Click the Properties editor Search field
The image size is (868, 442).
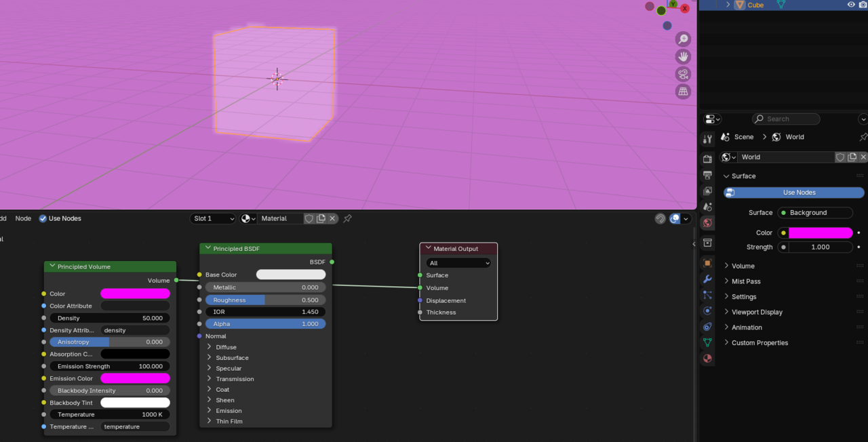tap(787, 119)
